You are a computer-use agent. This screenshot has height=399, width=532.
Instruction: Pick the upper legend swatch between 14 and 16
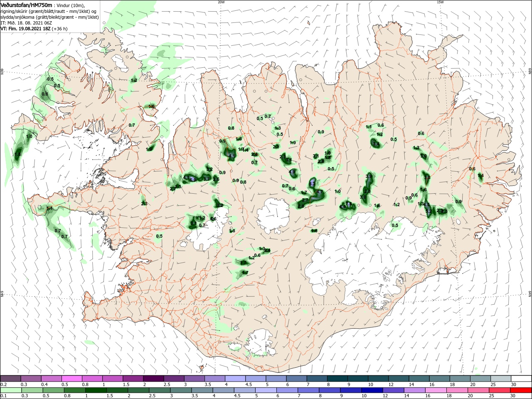tap(419, 379)
